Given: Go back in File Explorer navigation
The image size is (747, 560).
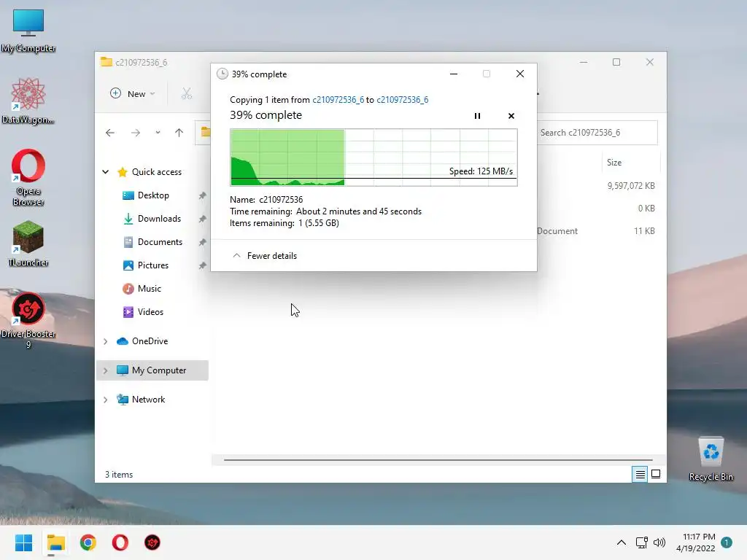Looking at the screenshot, I should (110, 133).
